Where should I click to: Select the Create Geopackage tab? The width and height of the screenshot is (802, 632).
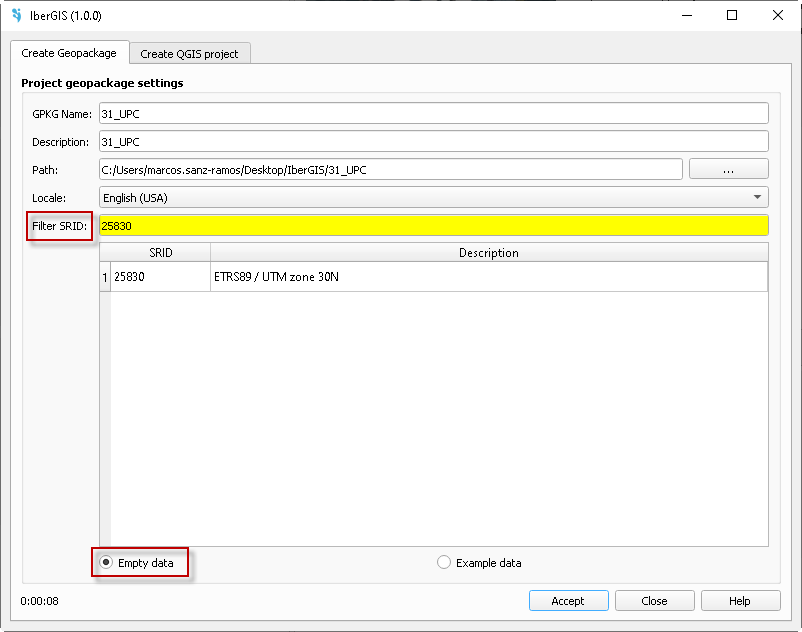[69, 53]
